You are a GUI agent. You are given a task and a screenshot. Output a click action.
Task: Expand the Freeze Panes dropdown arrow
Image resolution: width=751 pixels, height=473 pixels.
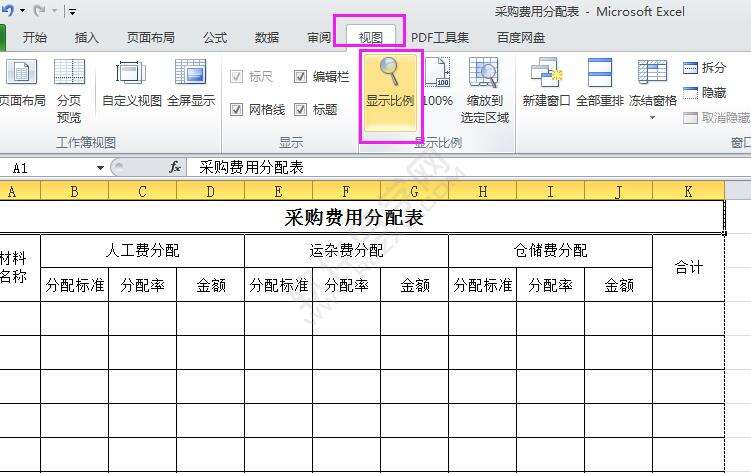652,118
